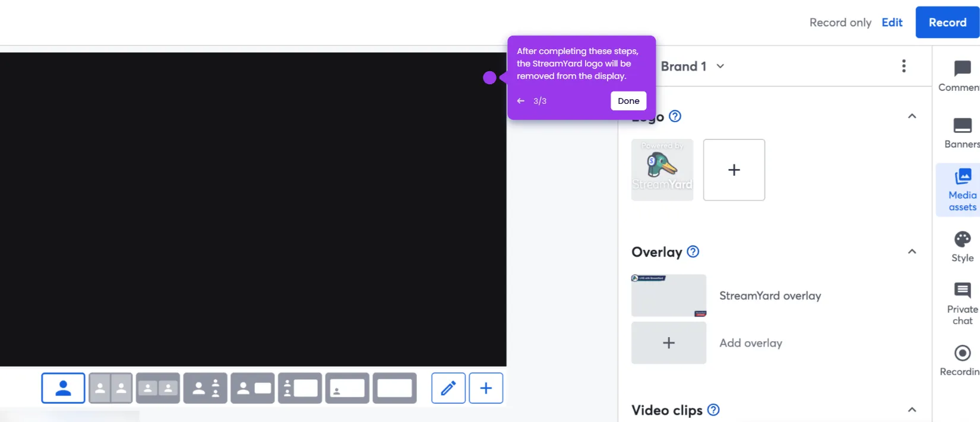Show help for Video clips
This screenshot has width=980, height=422.
click(714, 410)
